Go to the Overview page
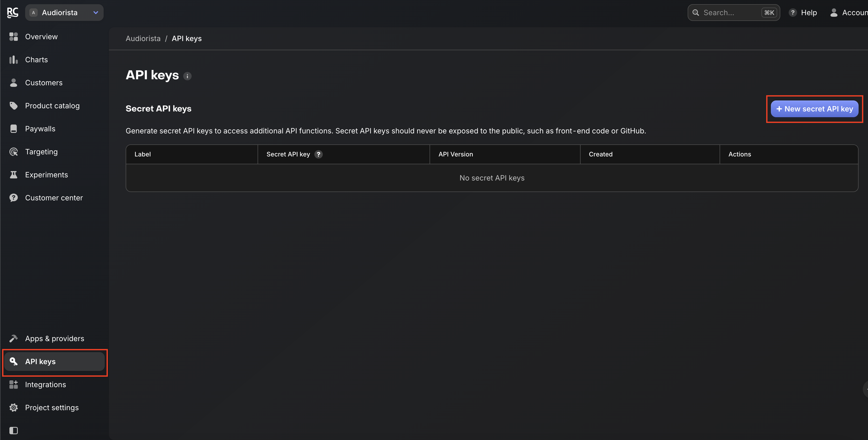868x440 pixels. 41,37
